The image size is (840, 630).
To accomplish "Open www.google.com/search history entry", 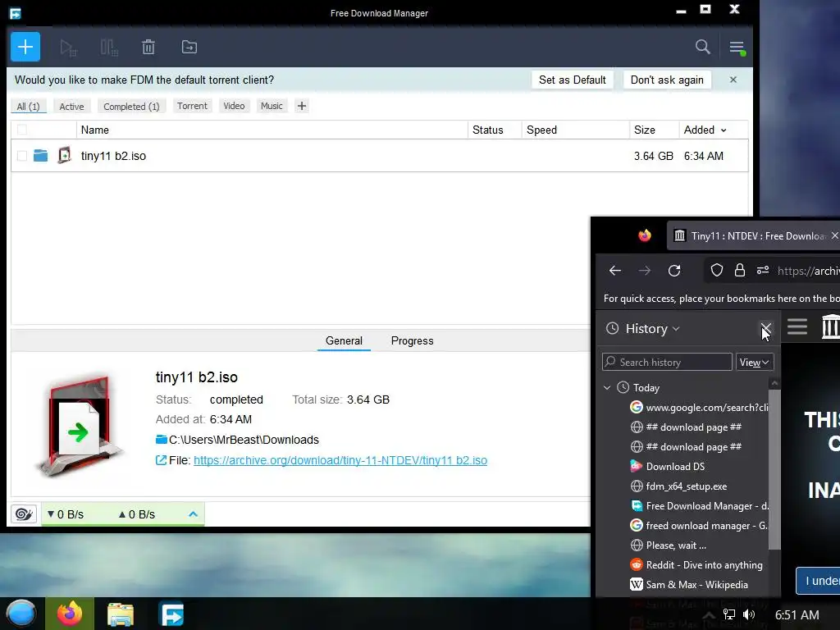I will [699, 408].
